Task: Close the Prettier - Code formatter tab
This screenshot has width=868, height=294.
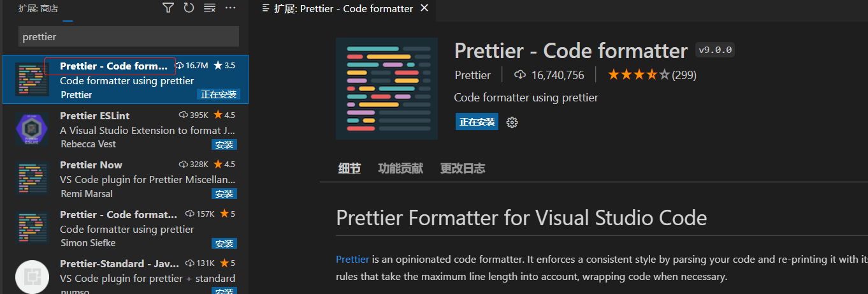Action: [x=424, y=8]
